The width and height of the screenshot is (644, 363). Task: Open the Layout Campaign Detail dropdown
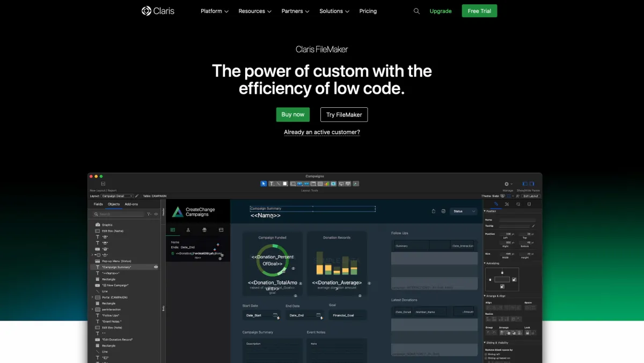(118, 196)
